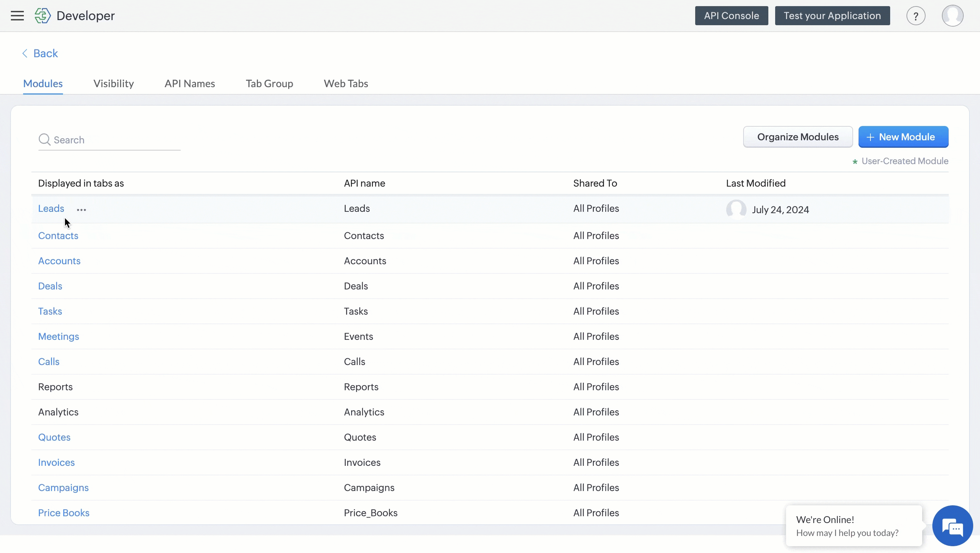Switch to the API Names tab

point(190,83)
